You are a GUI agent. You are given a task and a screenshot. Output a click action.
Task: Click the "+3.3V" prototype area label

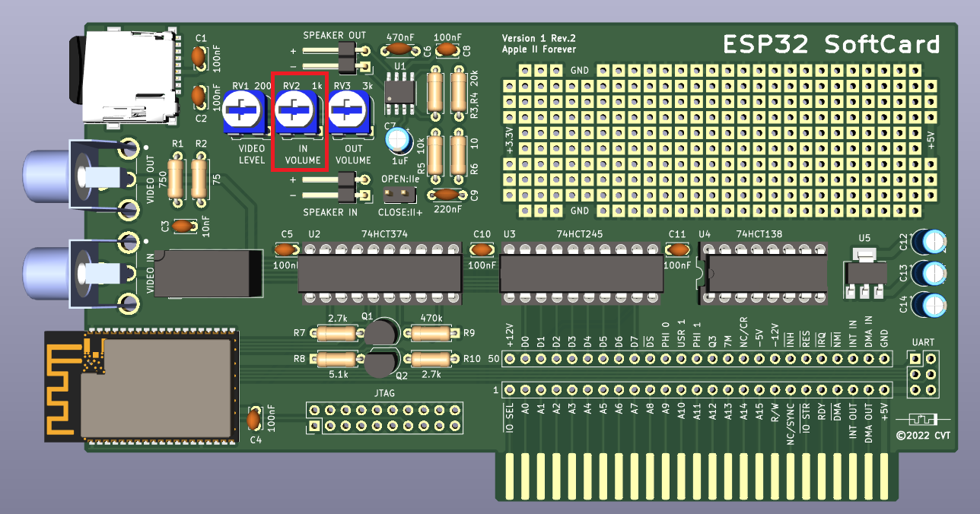pyautogui.click(x=510, y=141)
